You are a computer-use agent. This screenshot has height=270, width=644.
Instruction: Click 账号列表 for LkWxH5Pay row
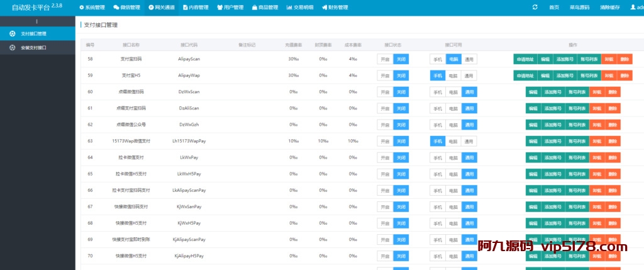[577, 174]
